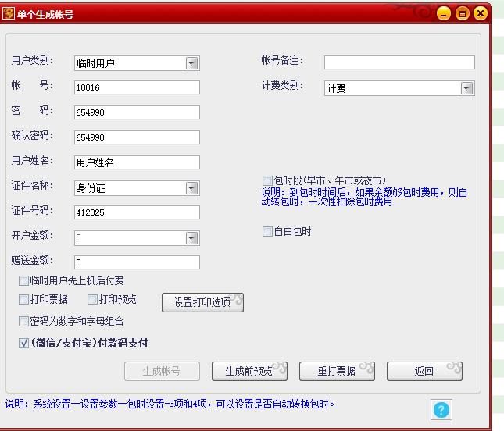Image resolution: width=504 pixels, height=431 pixels.
Task: Click the 帐号备注 input field
Action: click(399, 62)
